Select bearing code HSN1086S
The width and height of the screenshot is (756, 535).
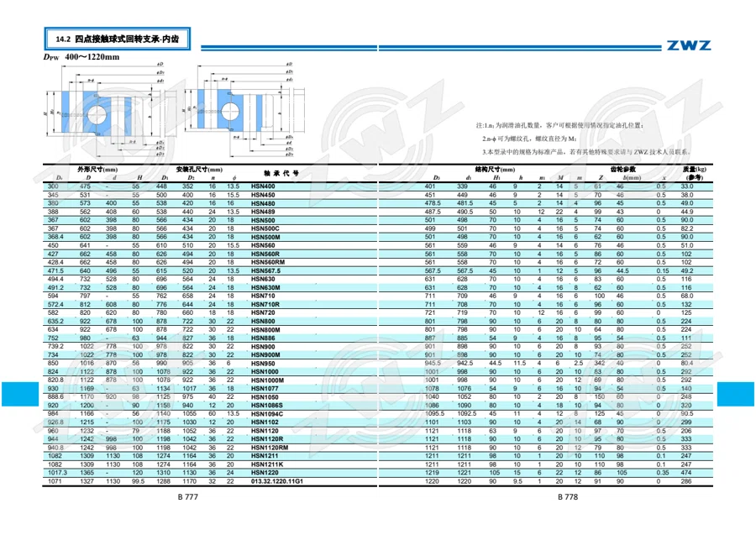pyautogui.click(x=266, y=406)
